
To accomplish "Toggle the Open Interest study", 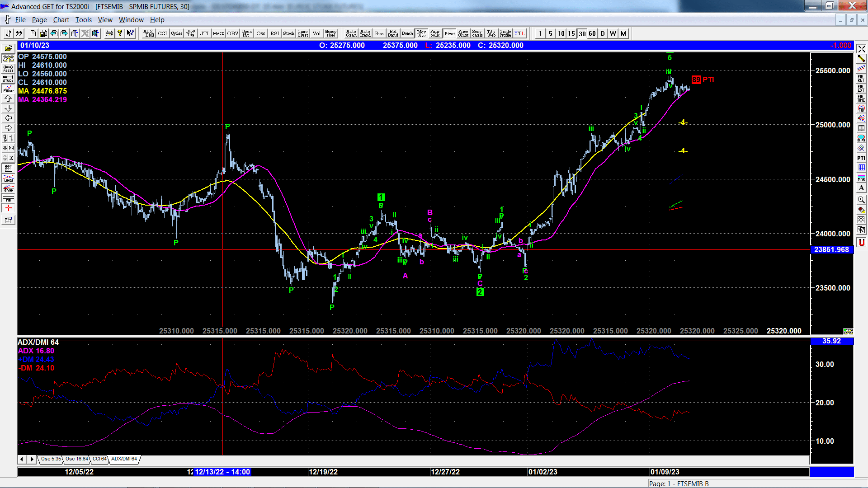I will pyautogui.click(x=246, y=33).
